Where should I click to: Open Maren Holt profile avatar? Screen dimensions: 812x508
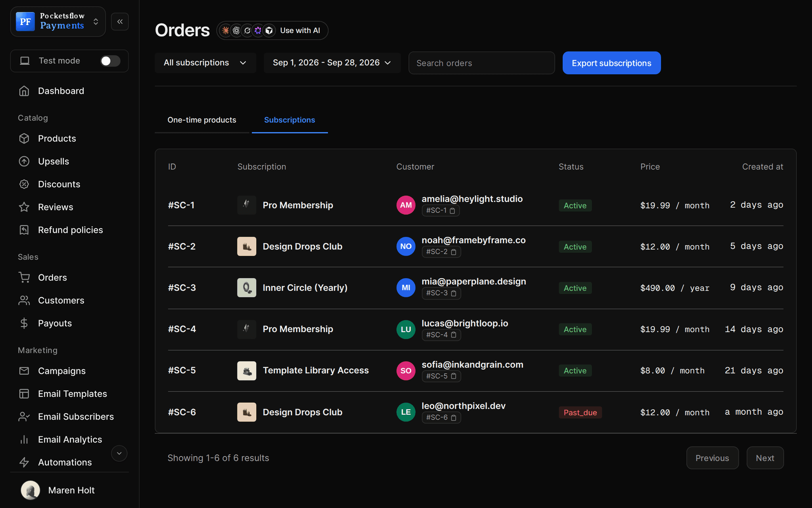pyautogui.click(x=31, y=490)
